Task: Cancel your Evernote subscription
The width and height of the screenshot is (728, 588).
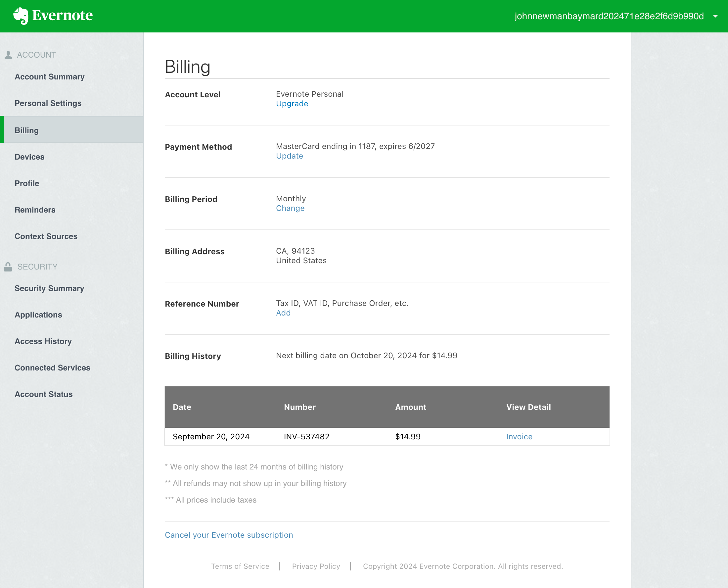Action: coord(229,535)
